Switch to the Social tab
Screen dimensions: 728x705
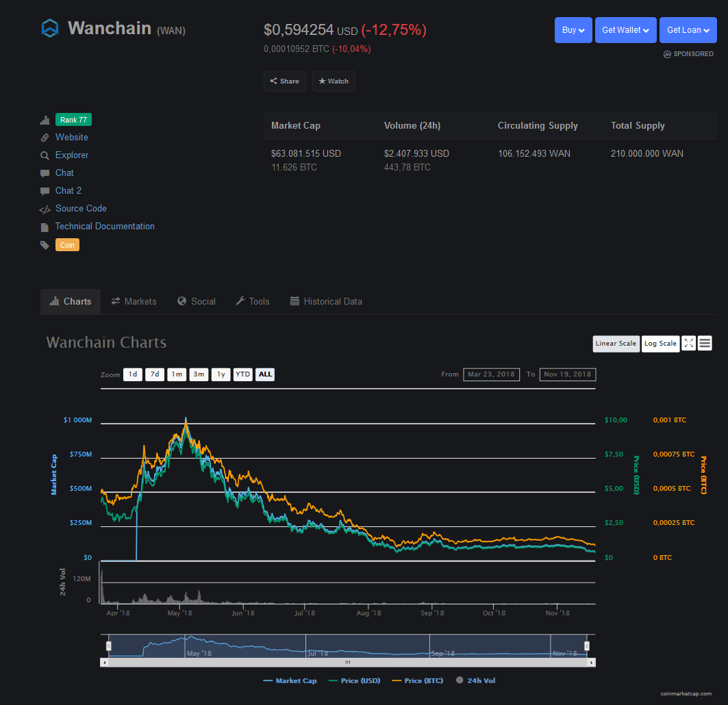(x=197, y=302)
